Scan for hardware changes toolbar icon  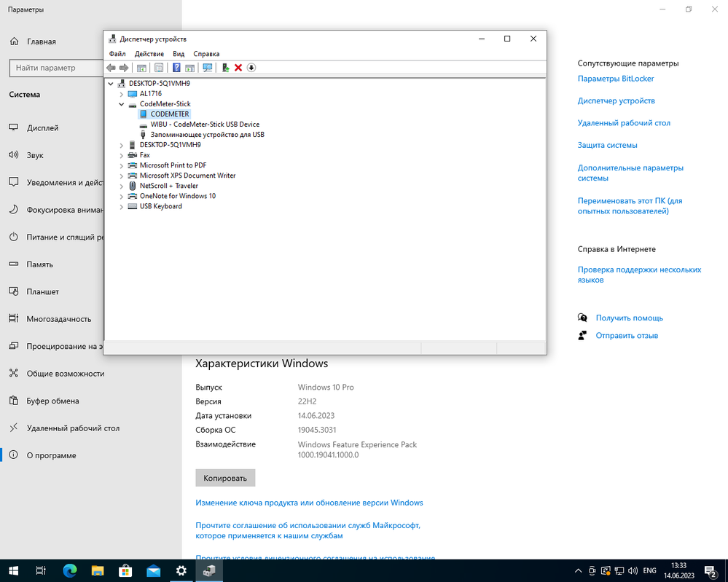(208, 68)
